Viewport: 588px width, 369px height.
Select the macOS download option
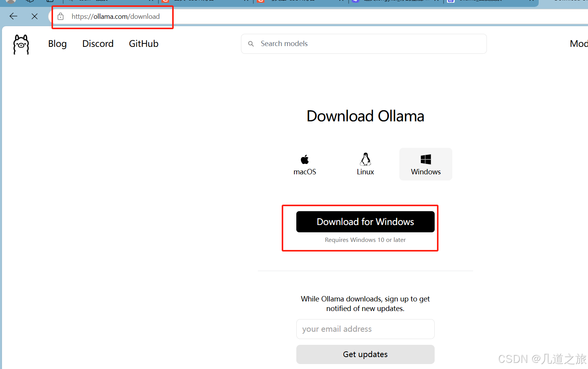point(305,164)
